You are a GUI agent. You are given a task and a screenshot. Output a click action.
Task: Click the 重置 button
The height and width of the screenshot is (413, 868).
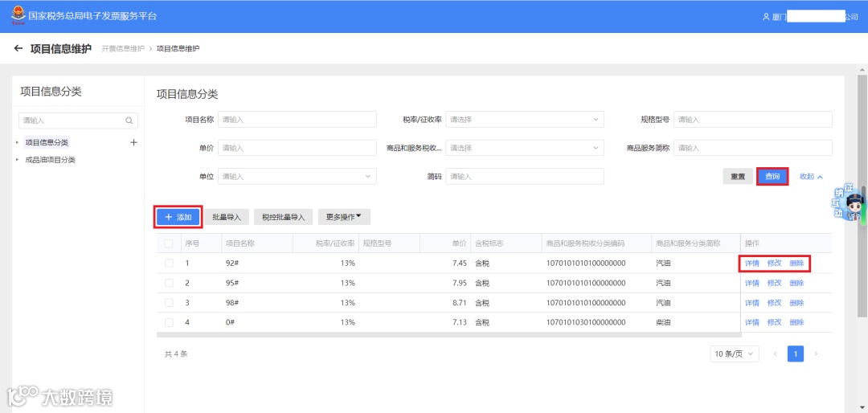[737, 177]
